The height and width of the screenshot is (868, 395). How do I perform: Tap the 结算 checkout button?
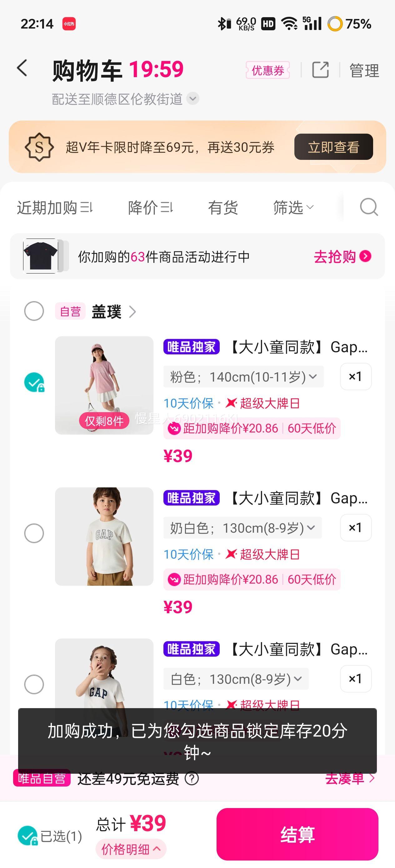coord(297,834)
